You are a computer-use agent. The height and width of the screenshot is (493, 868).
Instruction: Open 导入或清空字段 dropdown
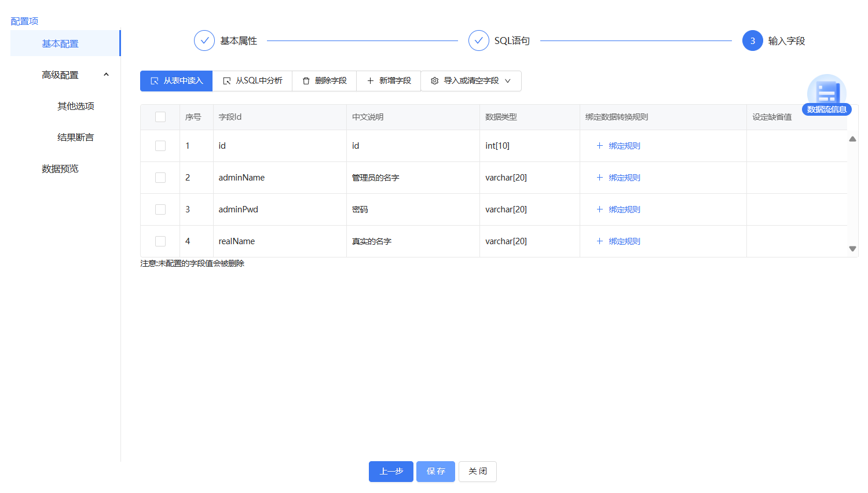tap(471, 81)
